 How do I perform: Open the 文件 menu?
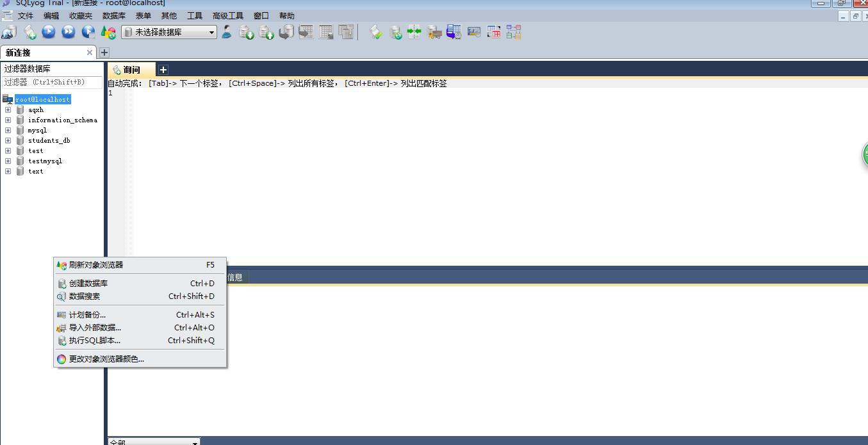pyautogui.click(x=25, y=16)
